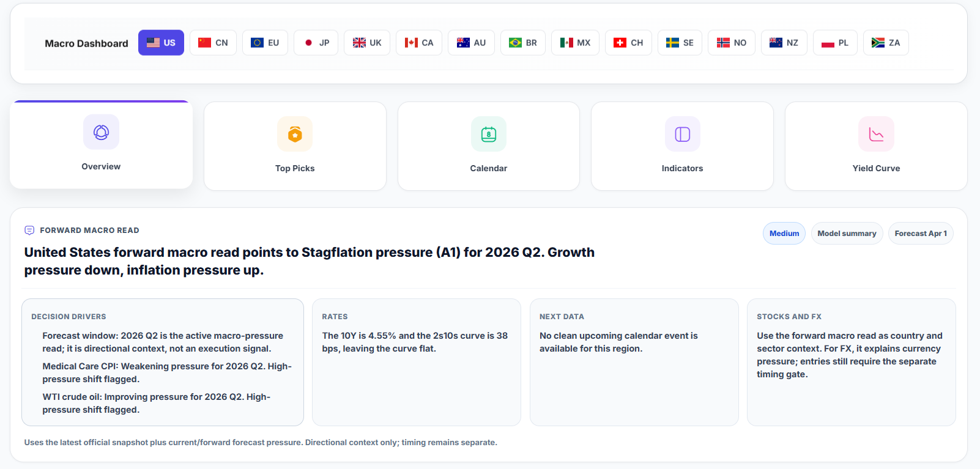This screenshot has height=469, width=980.
Task: Click the Indicators panel icon
Action: click(x=682, y=134)
